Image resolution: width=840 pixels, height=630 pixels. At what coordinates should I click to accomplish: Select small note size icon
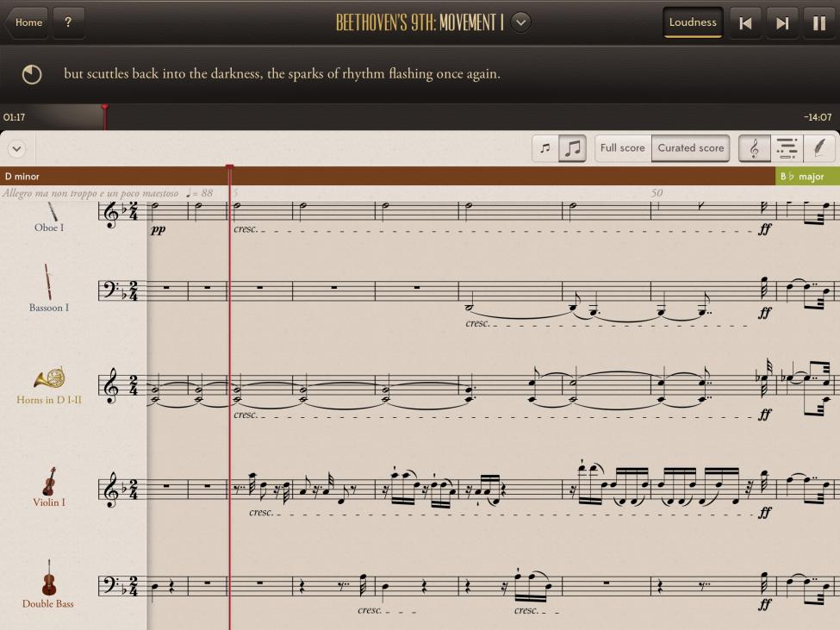click(544, 148)
